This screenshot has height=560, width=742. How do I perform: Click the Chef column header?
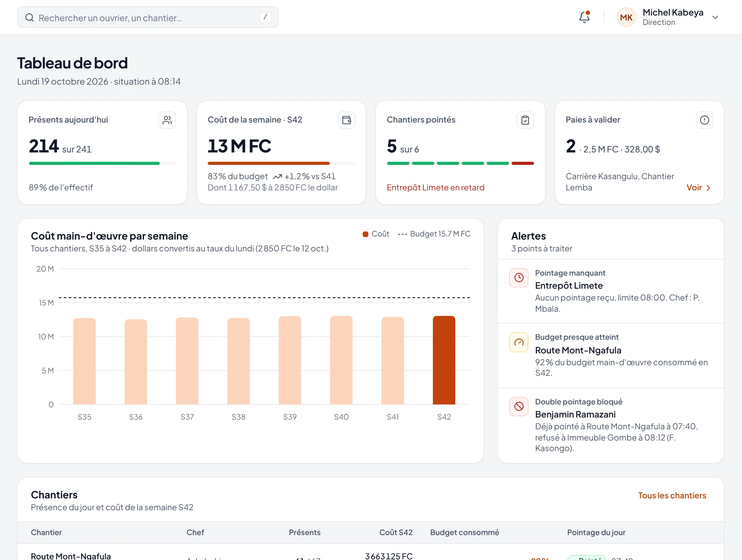pos(195,533)
